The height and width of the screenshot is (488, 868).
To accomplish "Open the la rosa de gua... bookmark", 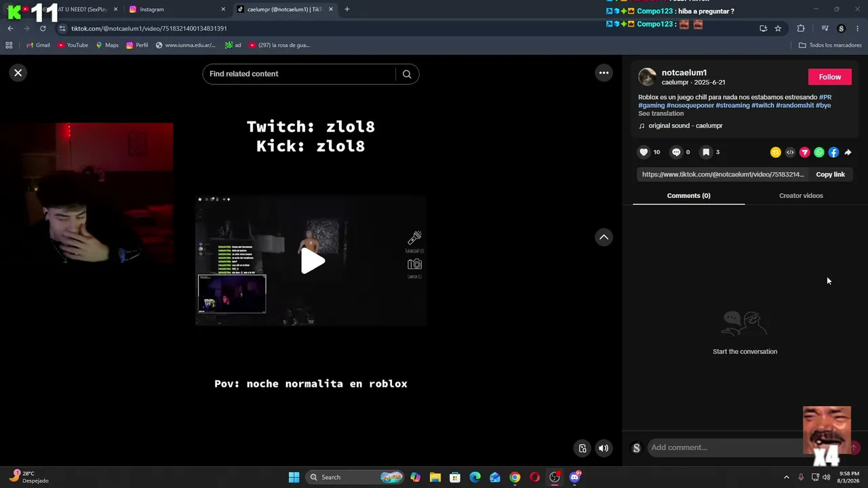I will pos(279,45).
